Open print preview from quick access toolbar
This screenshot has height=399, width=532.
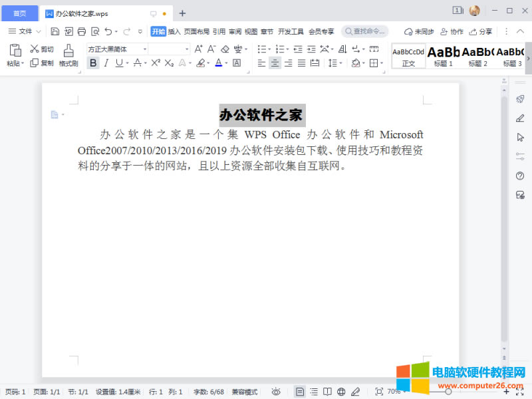(95, 31)
